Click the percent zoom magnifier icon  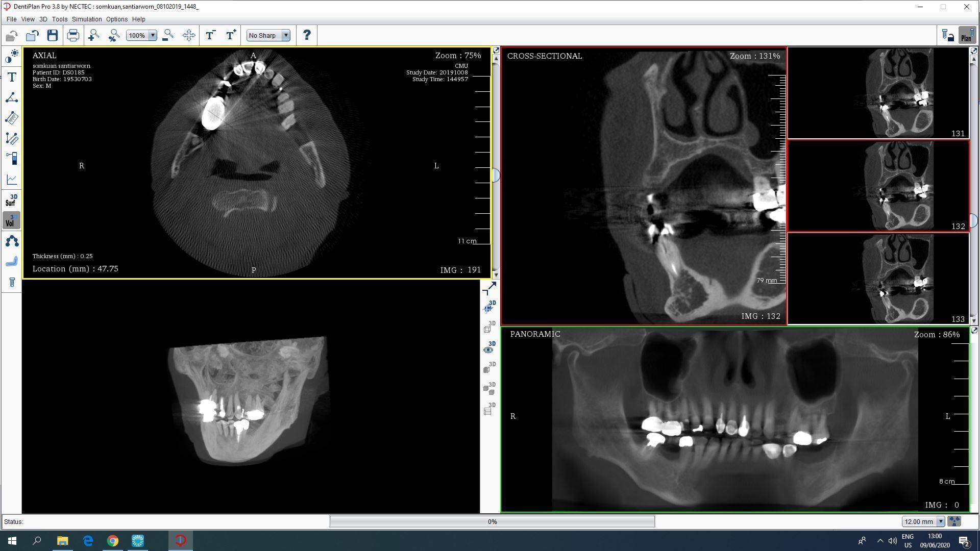114,35
